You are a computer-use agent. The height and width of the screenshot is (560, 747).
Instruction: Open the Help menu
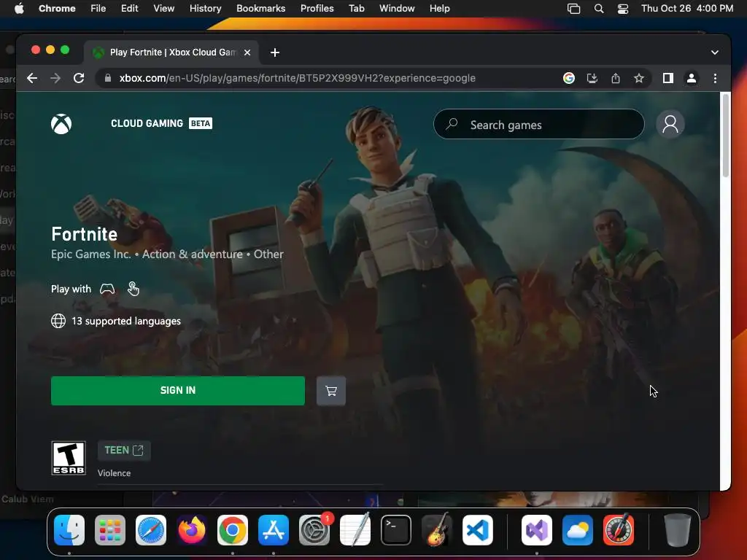tap(439, 8)
